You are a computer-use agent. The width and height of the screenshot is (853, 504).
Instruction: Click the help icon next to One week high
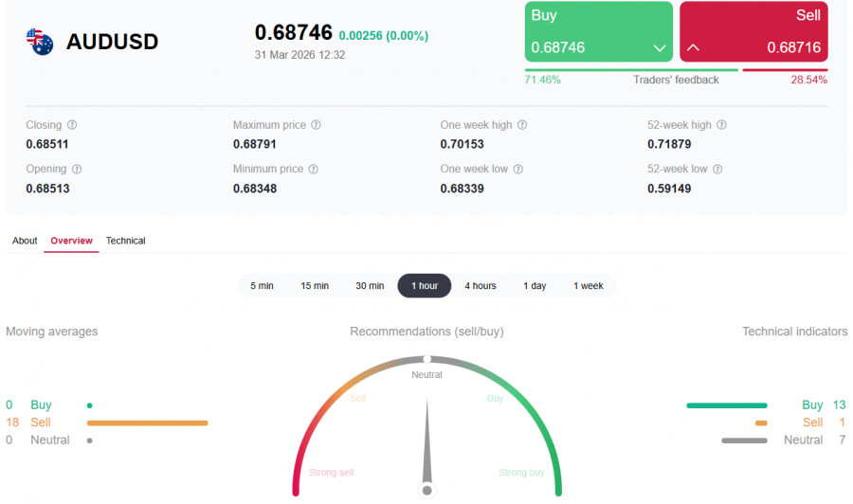click(x=521, y=125)
